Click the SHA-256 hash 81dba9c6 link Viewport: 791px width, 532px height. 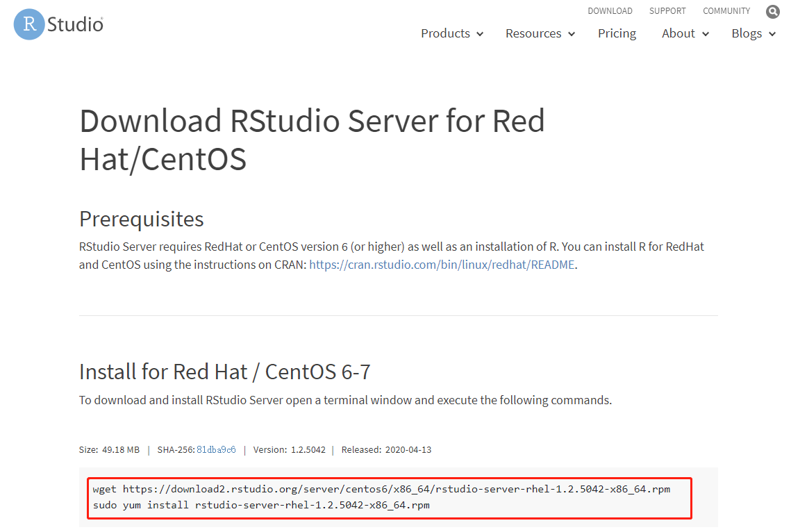[x=217, y=449]
